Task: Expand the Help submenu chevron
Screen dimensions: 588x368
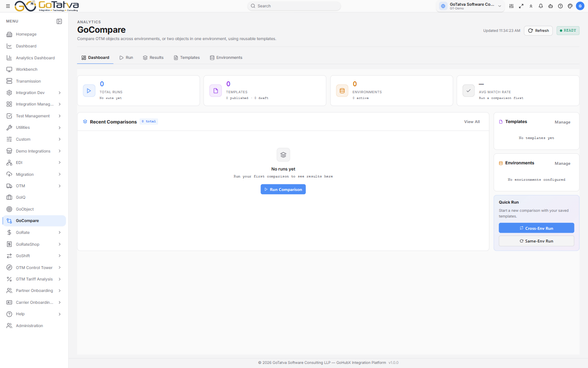Action: [60, 314]
